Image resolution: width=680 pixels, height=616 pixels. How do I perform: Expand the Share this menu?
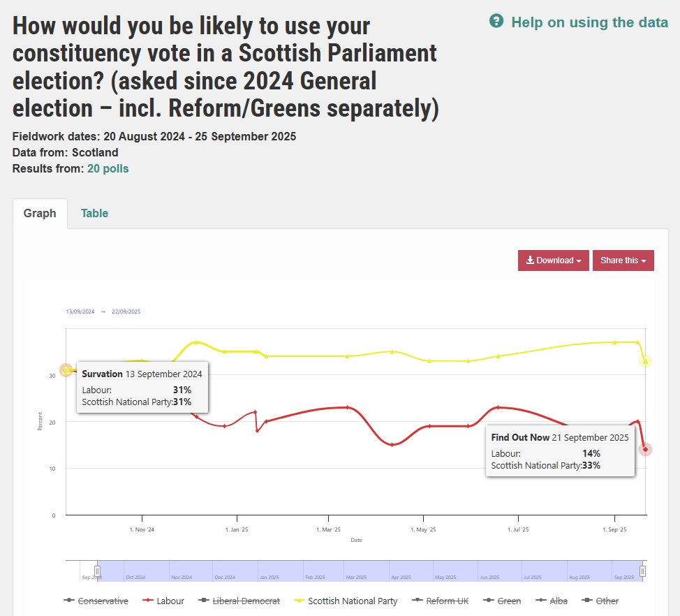coord(623,261)
